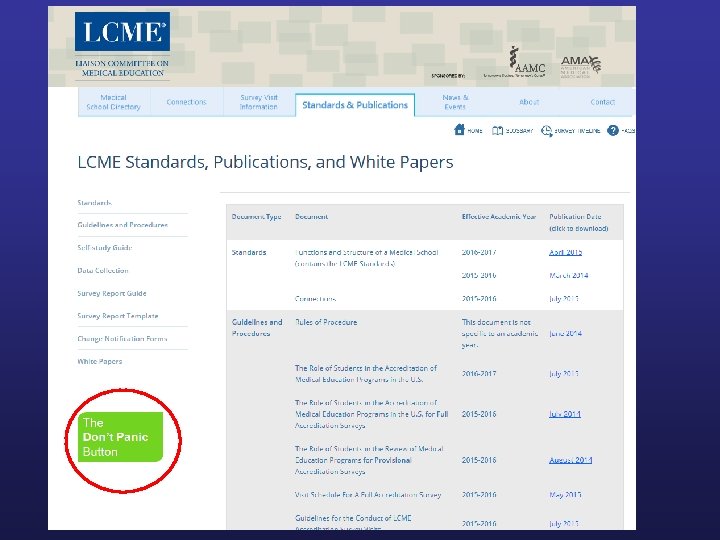This screenshot has height=540, width=720.
Task: Open Change Notification Forms link
Action: tap(122, 338)
